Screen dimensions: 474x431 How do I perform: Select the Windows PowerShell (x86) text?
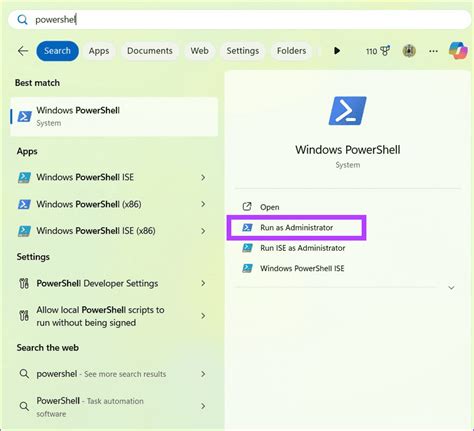point(89,204)
